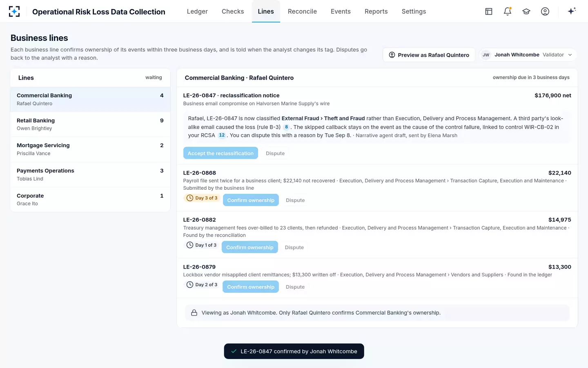Select the Corporate line

coord(90,200)
